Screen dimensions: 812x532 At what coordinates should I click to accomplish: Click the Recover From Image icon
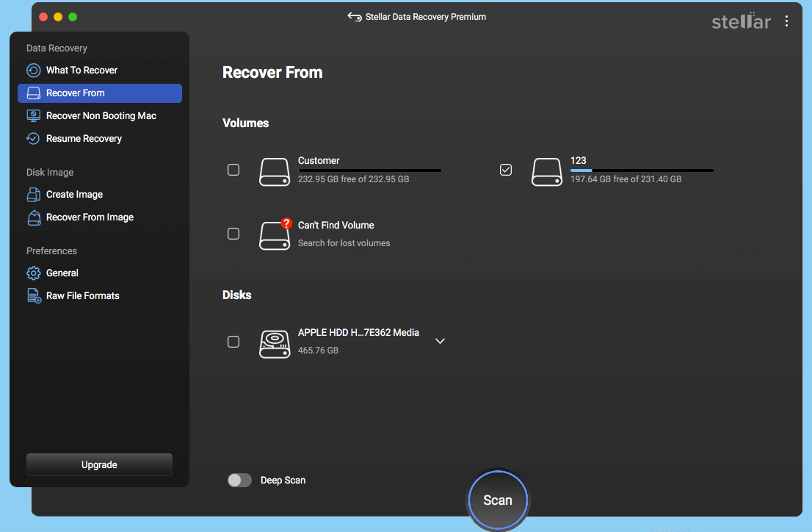coord(34,218)
